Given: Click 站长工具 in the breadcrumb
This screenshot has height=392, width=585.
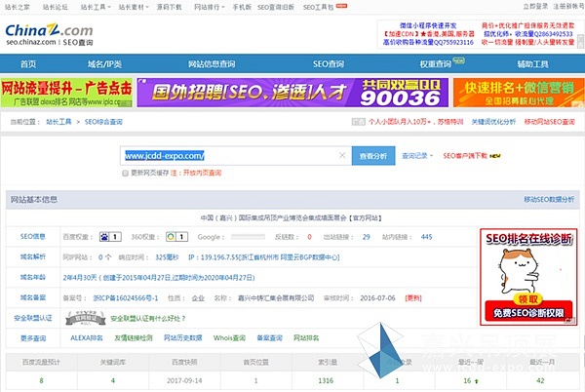Looking at the screenshot, I should coord(58,122).
